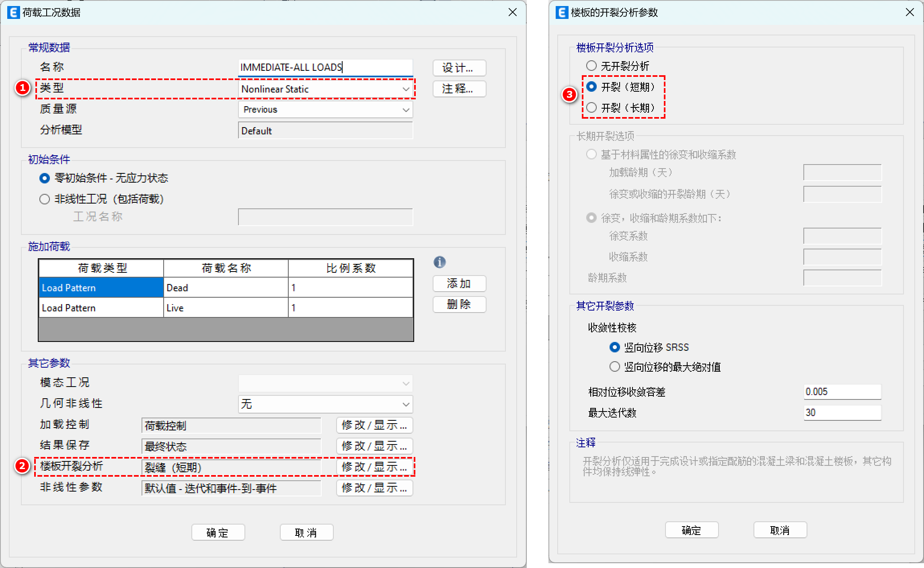Click the blue info icon beside load table

pos(439,262)
